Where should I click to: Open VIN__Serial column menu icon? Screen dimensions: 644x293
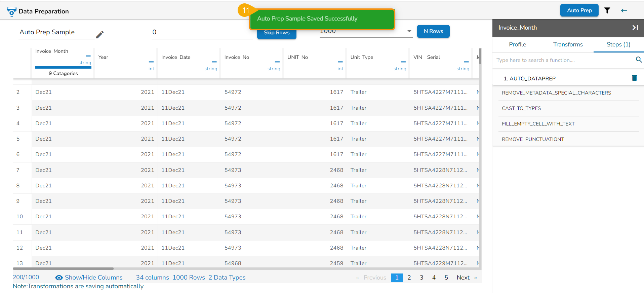(x=466, y=63)
